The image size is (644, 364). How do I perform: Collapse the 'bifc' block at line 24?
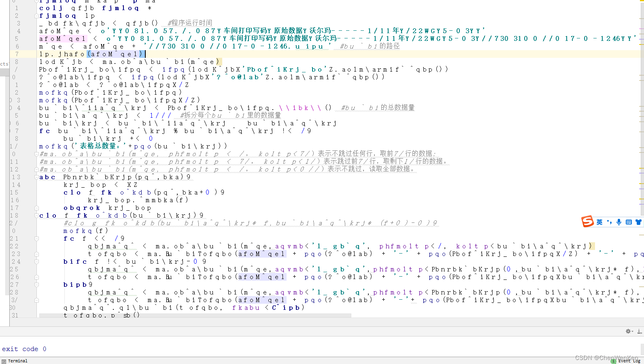click(36, 262)
